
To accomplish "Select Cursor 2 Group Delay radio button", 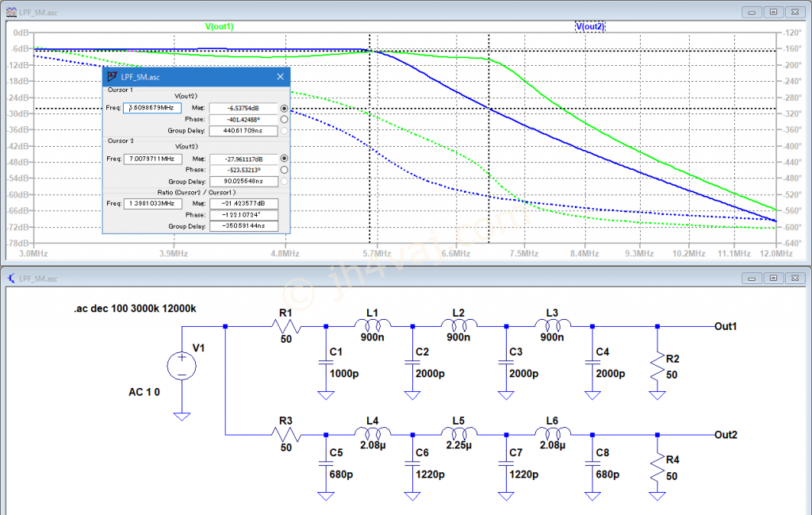I will (285, 182).
